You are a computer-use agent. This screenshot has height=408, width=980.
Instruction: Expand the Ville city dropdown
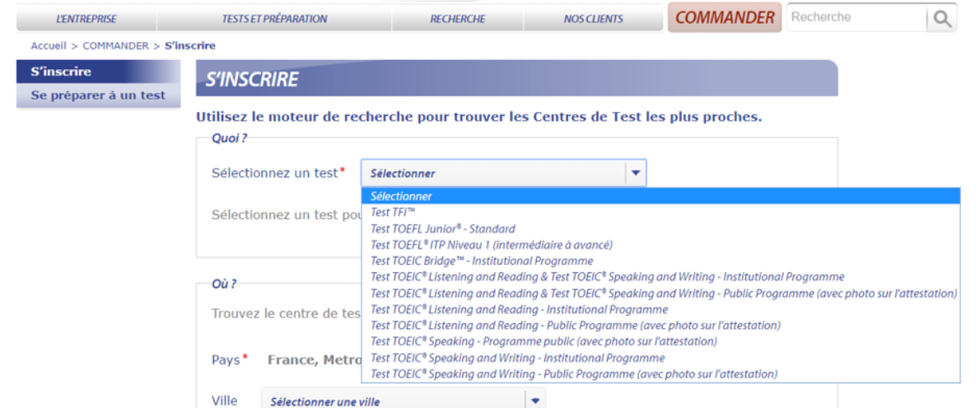click(535, 401)
